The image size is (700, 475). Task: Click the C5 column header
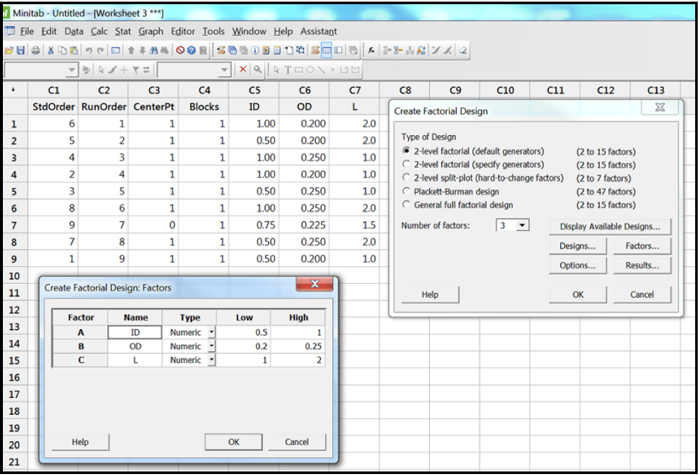coord(254,90)
